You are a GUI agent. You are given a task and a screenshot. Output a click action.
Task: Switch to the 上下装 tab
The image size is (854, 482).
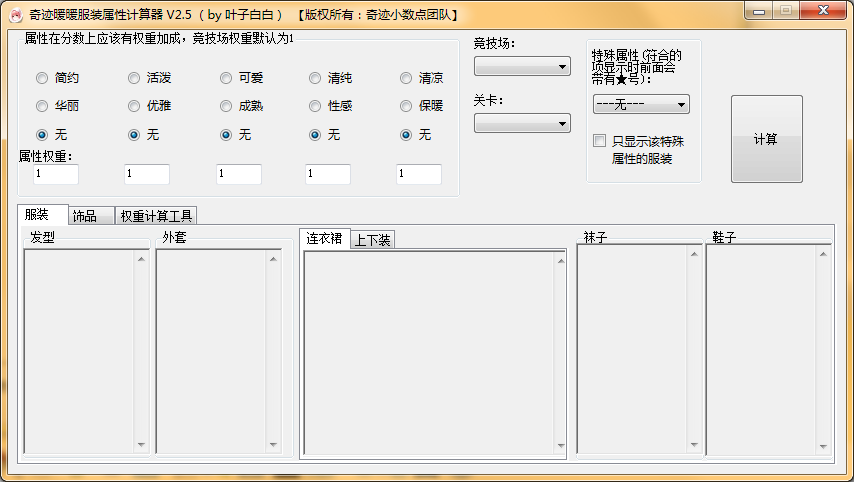(372, 240)
